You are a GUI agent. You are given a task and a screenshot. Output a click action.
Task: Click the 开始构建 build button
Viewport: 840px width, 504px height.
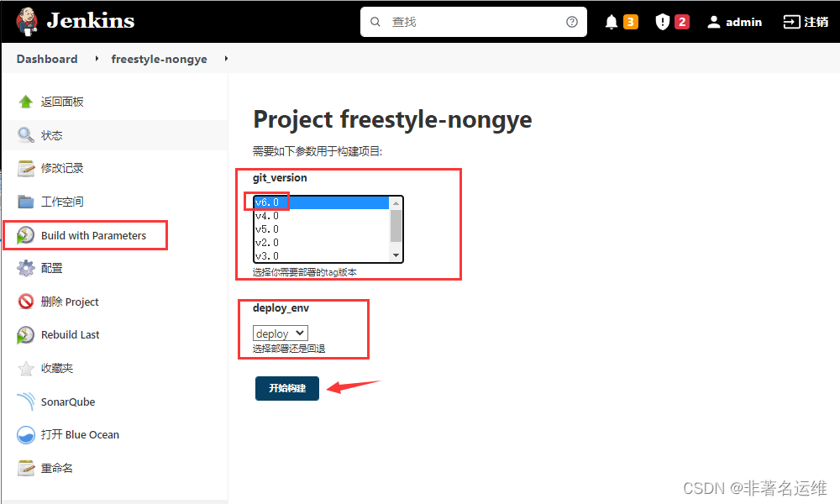point(287,388)
